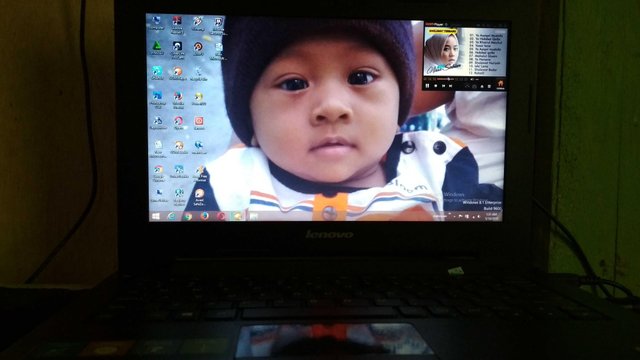
Task: Open the yellow-green desktop shortcut
Action: click(198, 97)
